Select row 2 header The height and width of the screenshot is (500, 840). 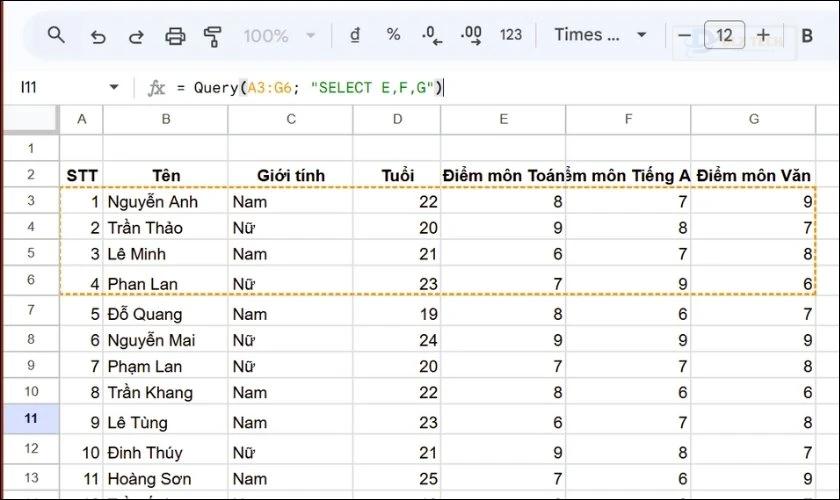(31, 174)
